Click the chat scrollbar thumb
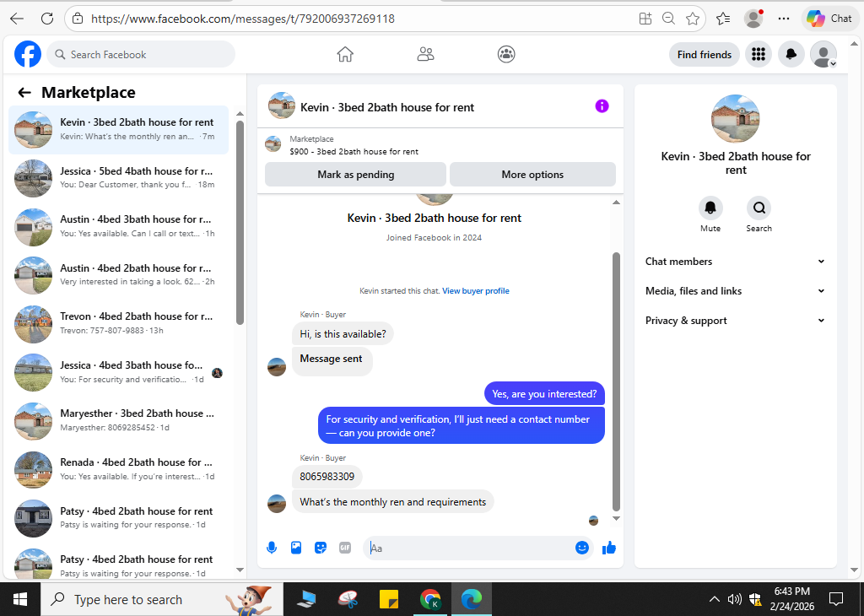This screenshot has height=616, width=864. click(616, 381)
